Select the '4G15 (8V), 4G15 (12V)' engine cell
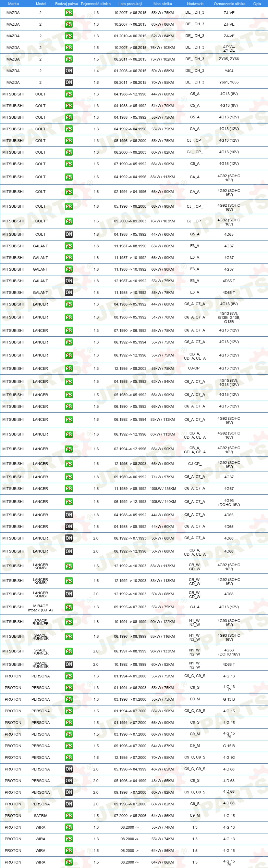The width and height of the screenshot is (268, 868). pos(229,383)
